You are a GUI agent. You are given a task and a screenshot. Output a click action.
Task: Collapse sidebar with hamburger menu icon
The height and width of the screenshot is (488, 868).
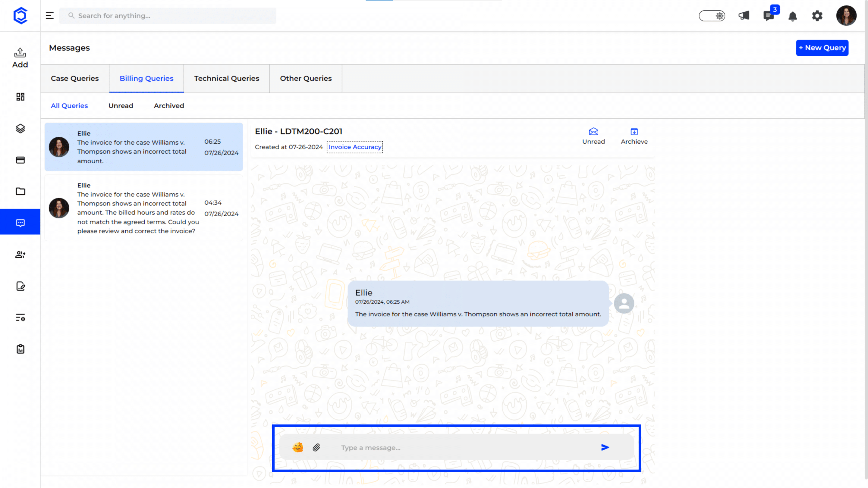click(x=49, y=15)
